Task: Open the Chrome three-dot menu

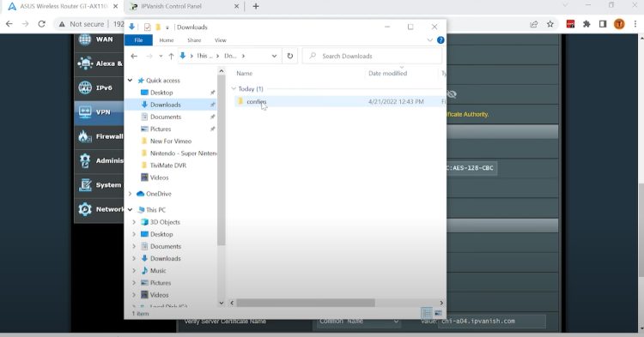Action: tap(635, 24)
